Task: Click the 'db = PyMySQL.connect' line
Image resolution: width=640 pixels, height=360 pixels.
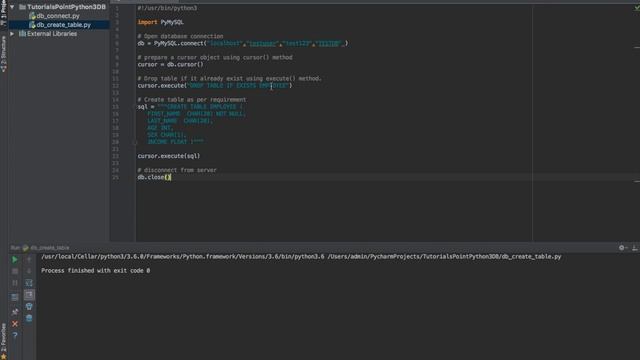Action: (x=243, y=43)
